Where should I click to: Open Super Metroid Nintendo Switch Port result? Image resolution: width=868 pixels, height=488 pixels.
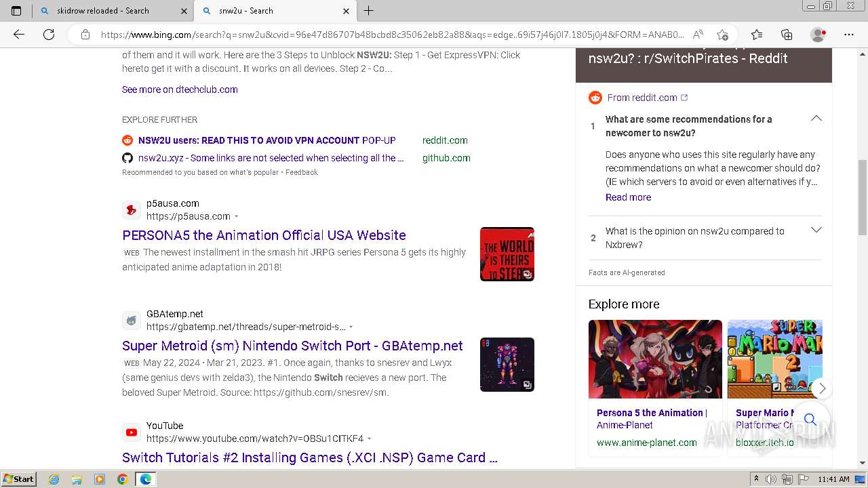[292, 346]
